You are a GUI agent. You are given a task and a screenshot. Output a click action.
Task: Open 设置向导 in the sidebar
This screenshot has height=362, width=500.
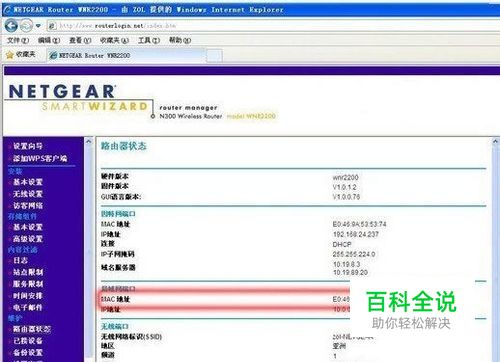28,146
